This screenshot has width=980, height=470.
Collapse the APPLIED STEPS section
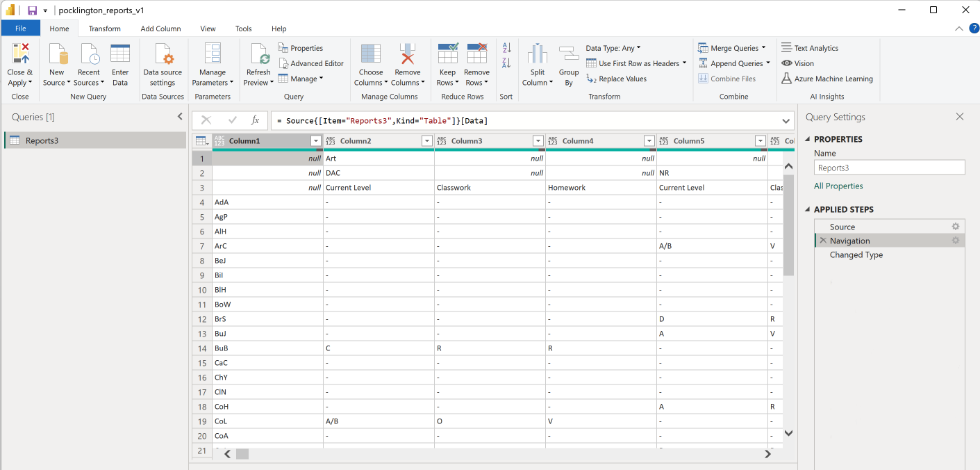tap(808, 209)
